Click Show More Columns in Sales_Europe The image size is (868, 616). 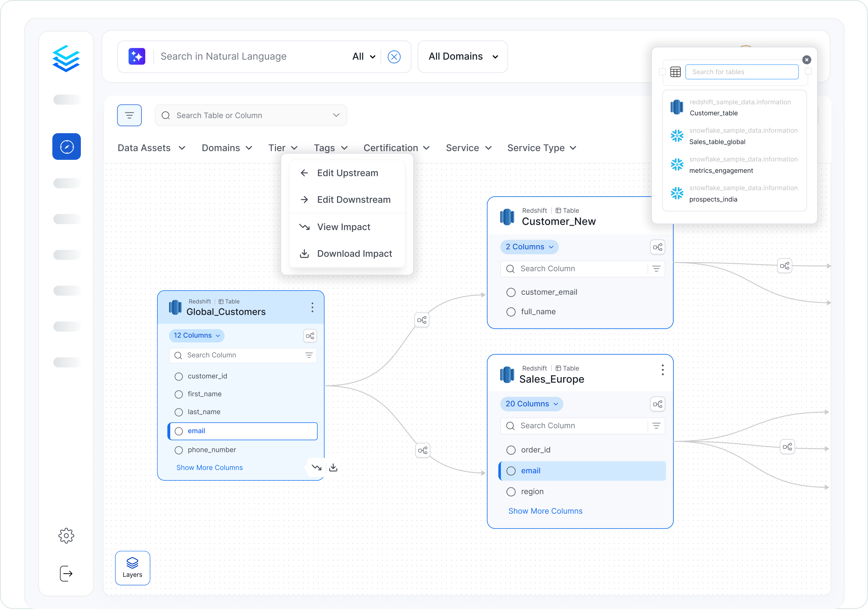point(545,511)
